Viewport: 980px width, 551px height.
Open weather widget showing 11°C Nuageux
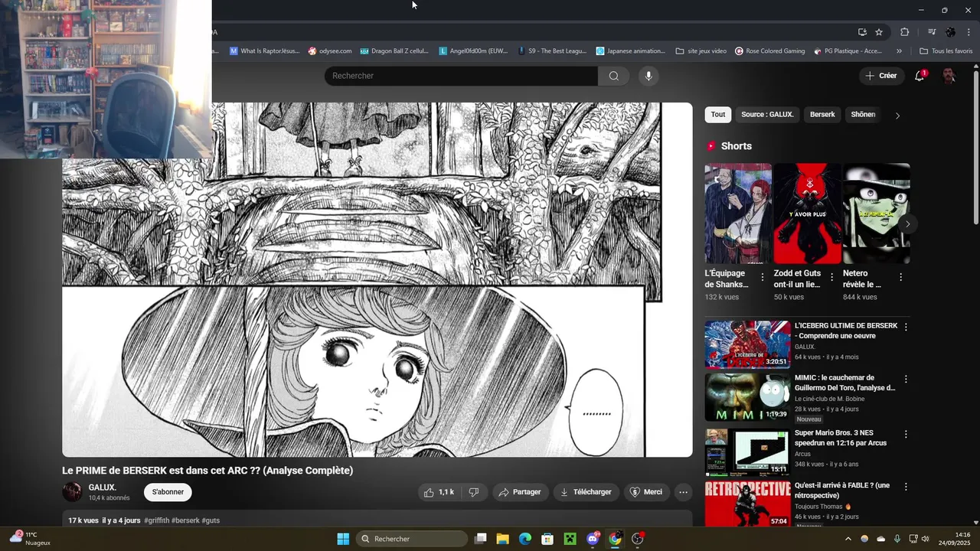pos(29,539)
